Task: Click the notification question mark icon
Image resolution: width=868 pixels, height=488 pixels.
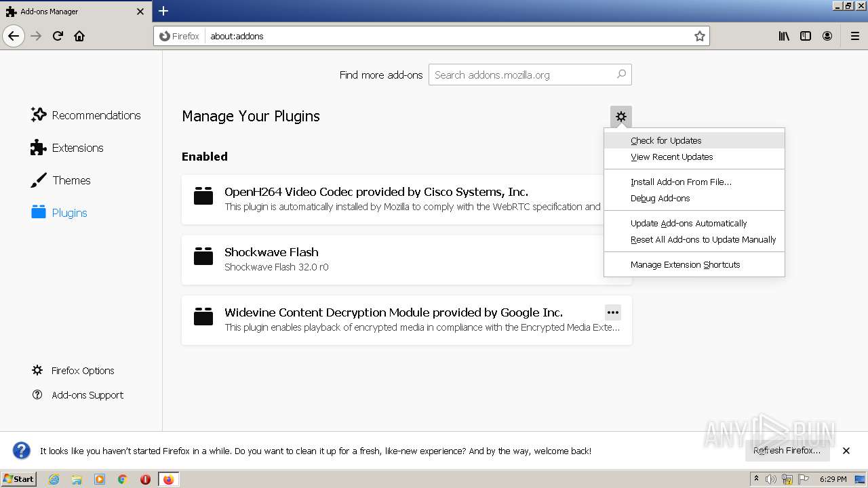Action: click(22, 451)
